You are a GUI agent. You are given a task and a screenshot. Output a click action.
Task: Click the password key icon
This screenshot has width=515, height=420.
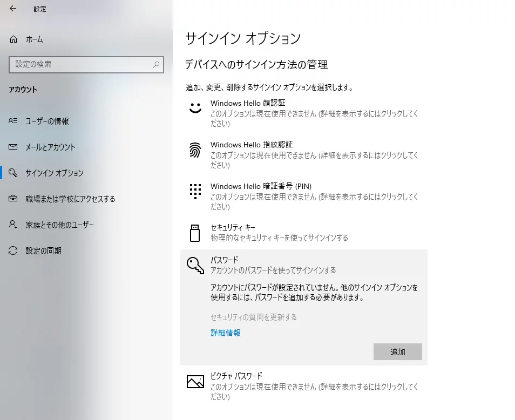195,265
